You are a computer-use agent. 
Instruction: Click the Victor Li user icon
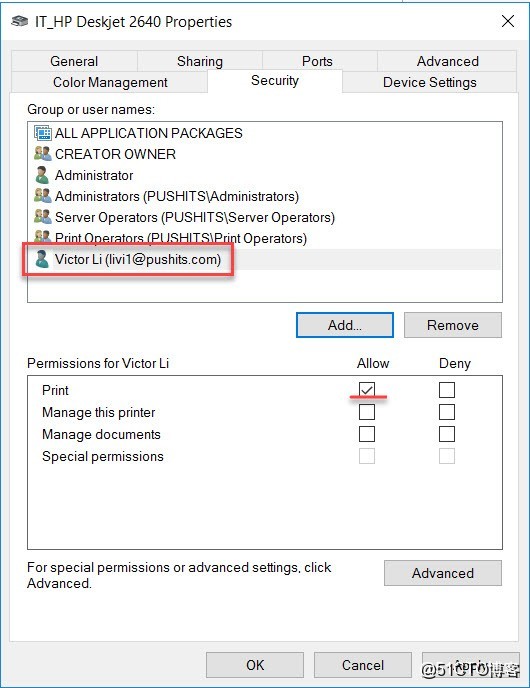point(42,259)
